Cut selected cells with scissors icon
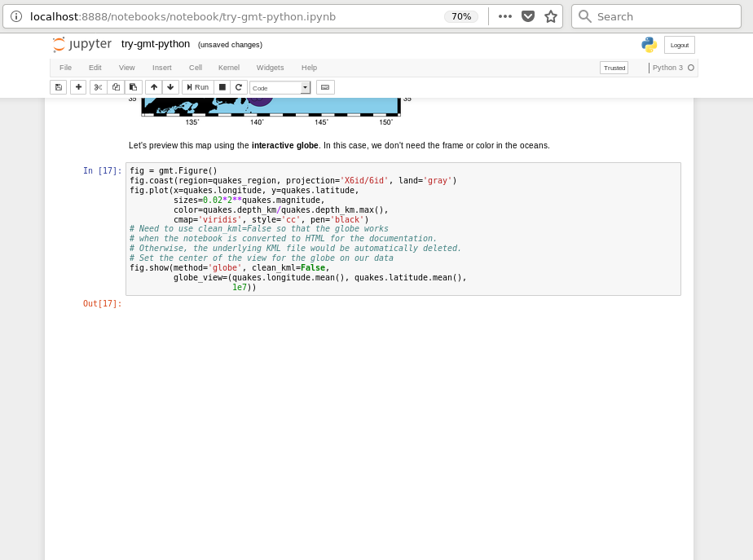The width and height of the screenshot is (753, 560). tap(98, 87)
